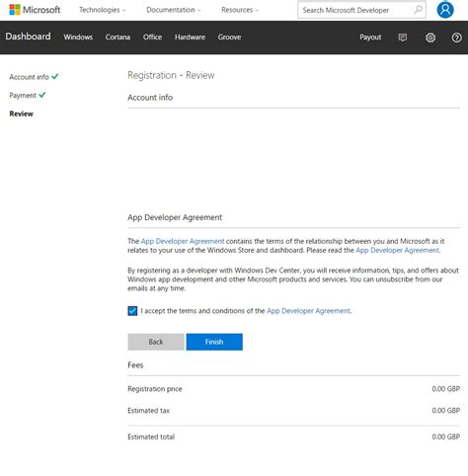Click the Account info section heading

click(150, 98)
